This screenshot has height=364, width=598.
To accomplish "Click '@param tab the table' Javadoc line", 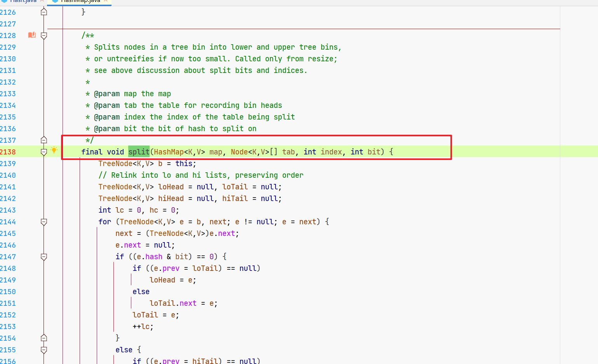I will click(188, 105).
